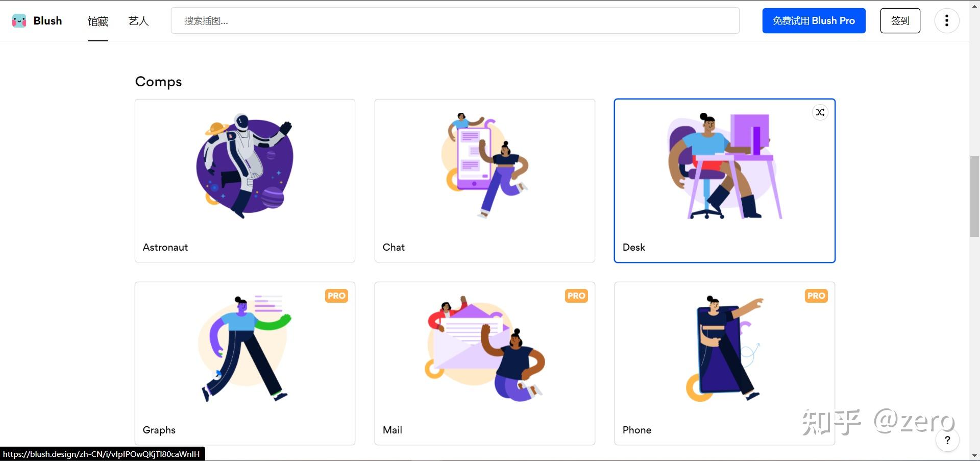The height and width of the screenshot is (461, 980).
Task: Open the Graphs illustration card
Action: (x=245, y=363)
